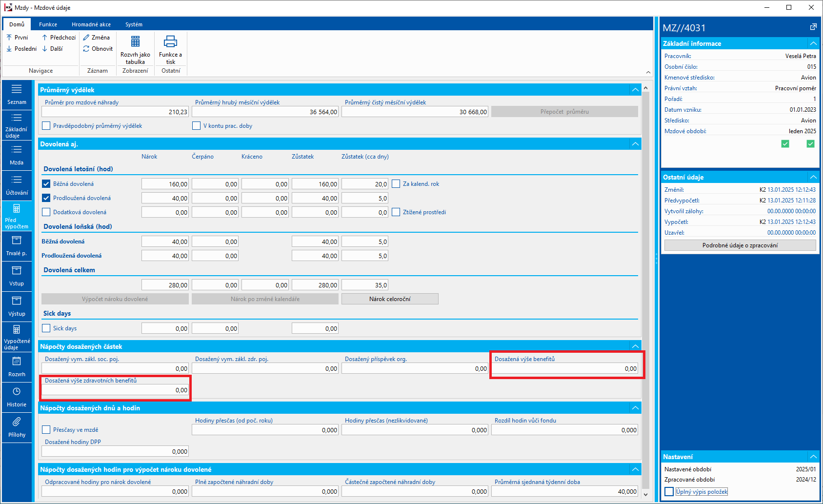Screen dimensions: 823x504
Task: Collapse the Nápočty dosažených částek section
Action: [635, 346]
